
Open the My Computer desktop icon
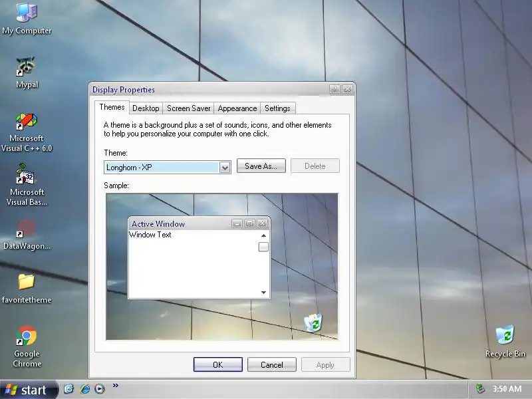pyautogui.click(x=27, y=19)
